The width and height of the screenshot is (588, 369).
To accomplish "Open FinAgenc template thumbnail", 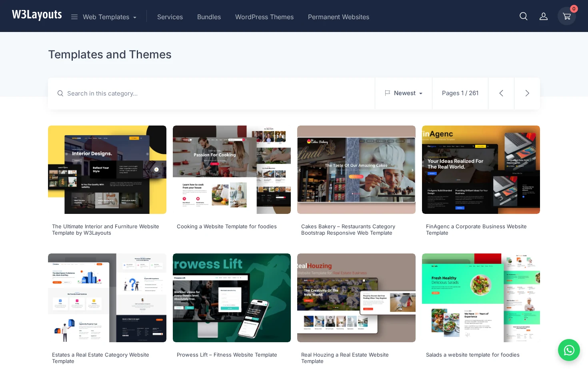I will [481, 170].
